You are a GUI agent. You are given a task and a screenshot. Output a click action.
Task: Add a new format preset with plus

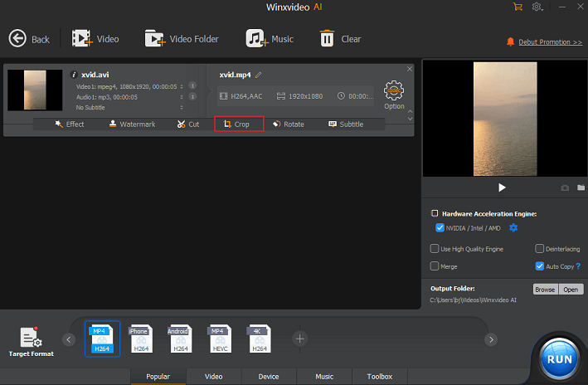click(x=299, y=339)
